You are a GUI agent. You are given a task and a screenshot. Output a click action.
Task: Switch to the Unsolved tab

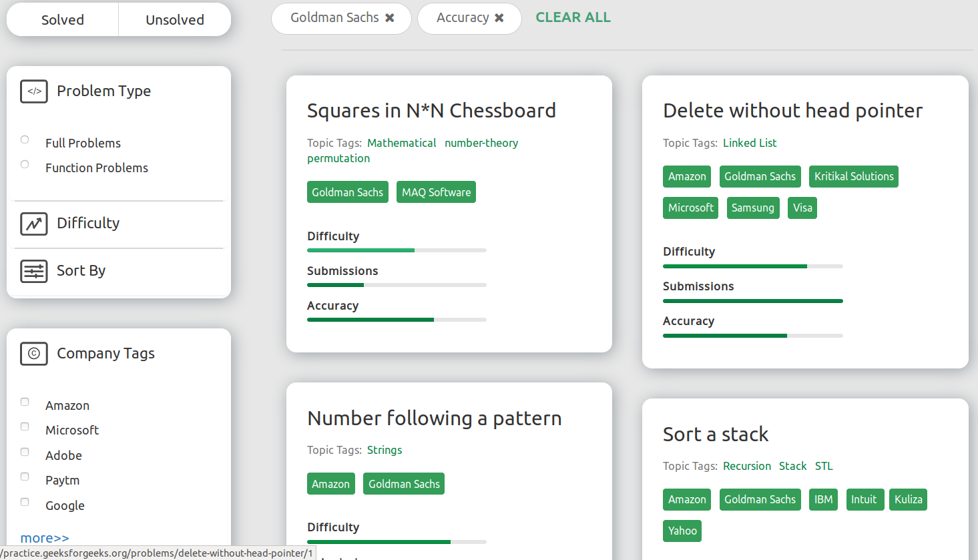click(x=175, y=19)
